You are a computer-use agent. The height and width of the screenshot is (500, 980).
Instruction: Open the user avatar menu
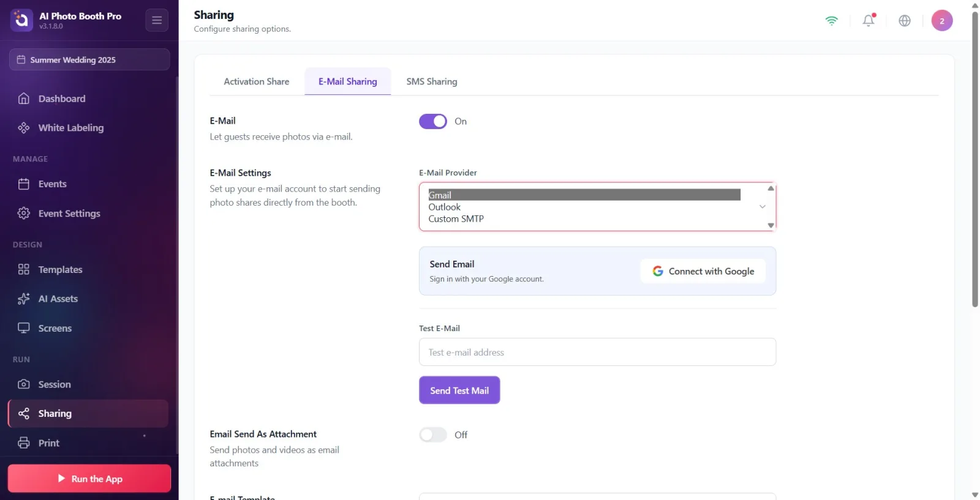(942, 20)
